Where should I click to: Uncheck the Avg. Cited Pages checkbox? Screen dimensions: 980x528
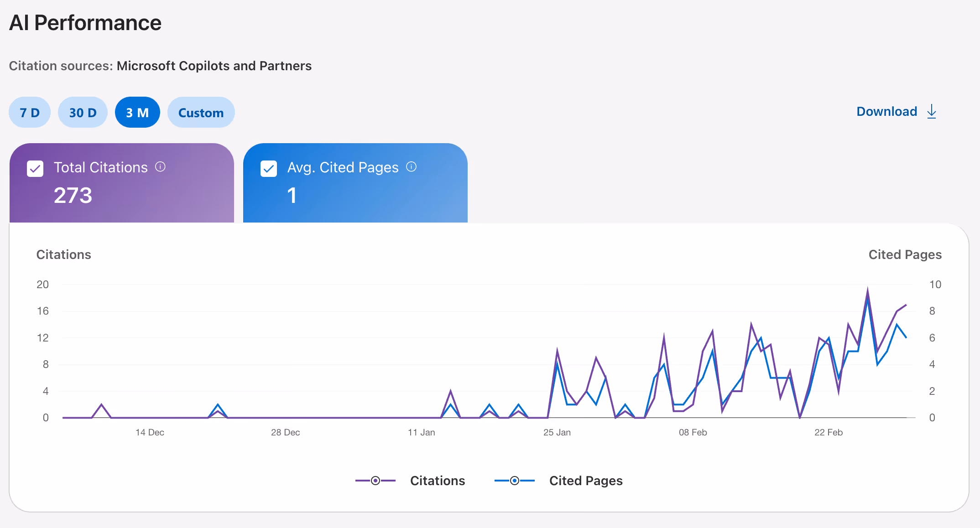pyautogui.click(x=269, y=168)
